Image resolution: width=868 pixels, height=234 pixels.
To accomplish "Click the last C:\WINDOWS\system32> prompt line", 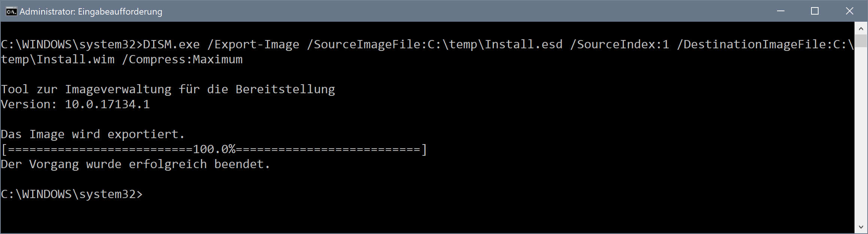I will click(x=72, y=194).
